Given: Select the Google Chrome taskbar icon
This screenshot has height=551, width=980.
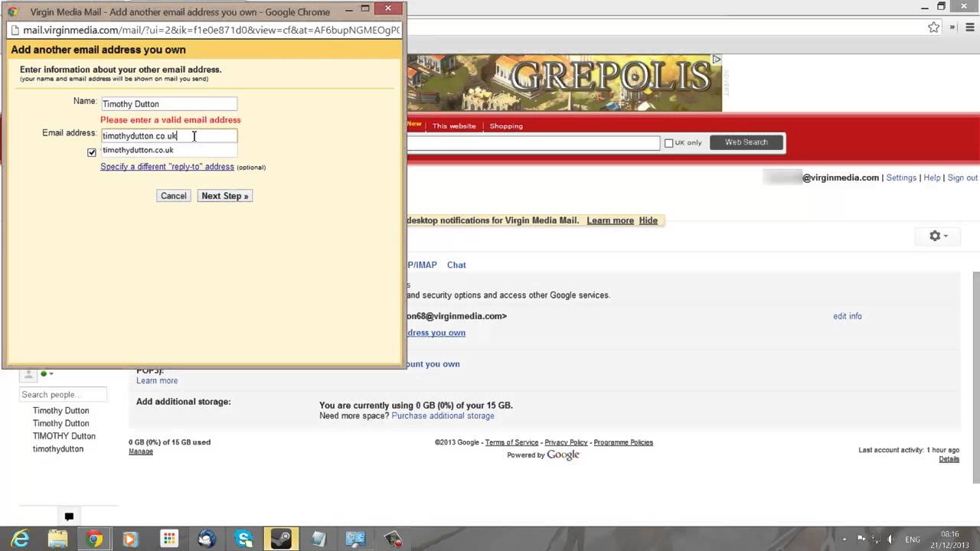Looking at the screenshot, I should point(94,539).
